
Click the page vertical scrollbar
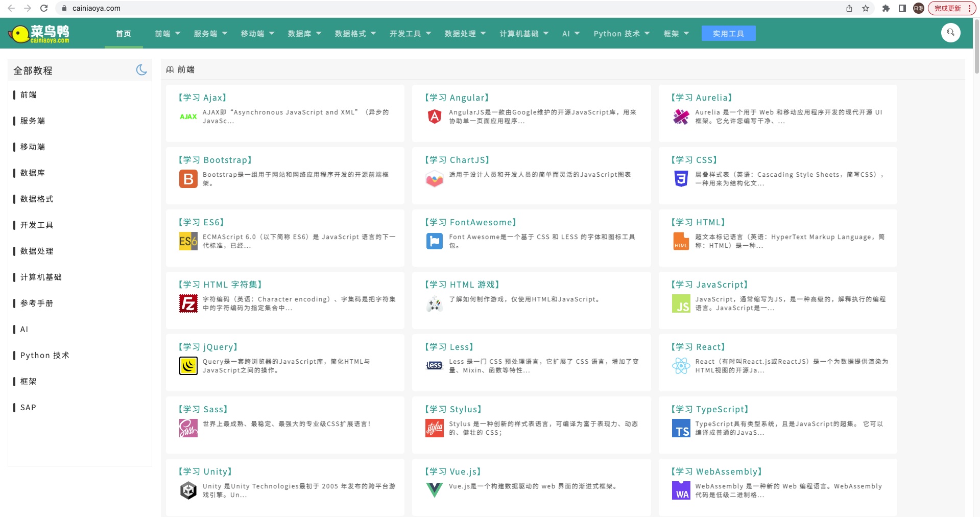point(976,46)
